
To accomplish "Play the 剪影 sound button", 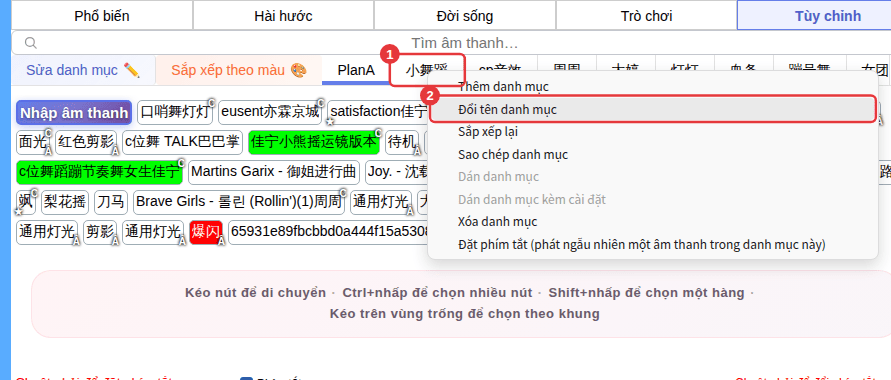I will (100, 232).
